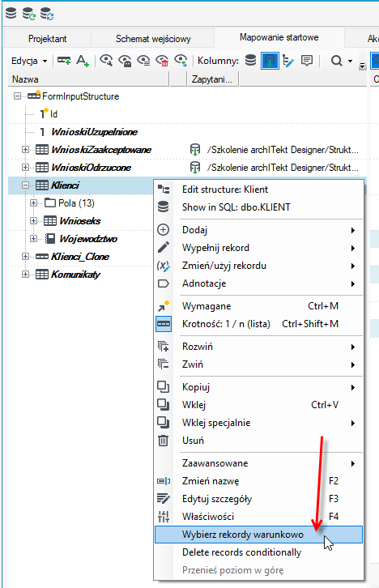Open the toolbar overflow arrow
The width and height of the screenshot is (379, 588).
coord(362,66)
